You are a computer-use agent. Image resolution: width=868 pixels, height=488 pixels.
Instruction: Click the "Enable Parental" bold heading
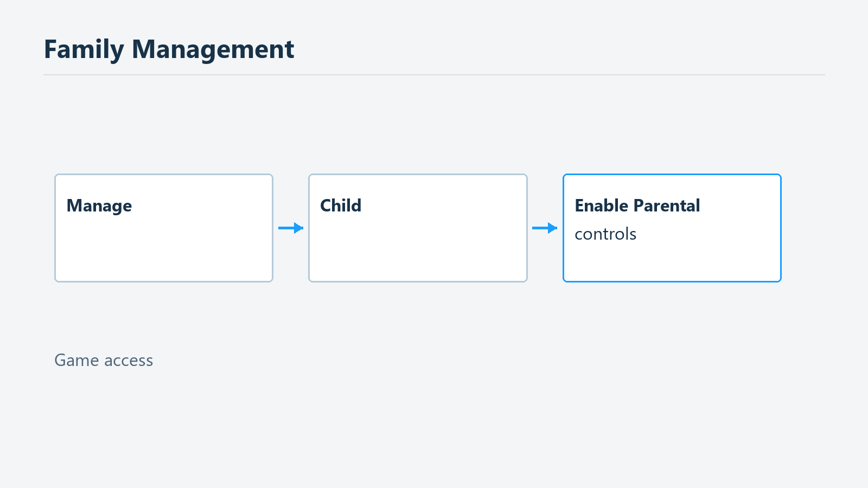(637, 206)
